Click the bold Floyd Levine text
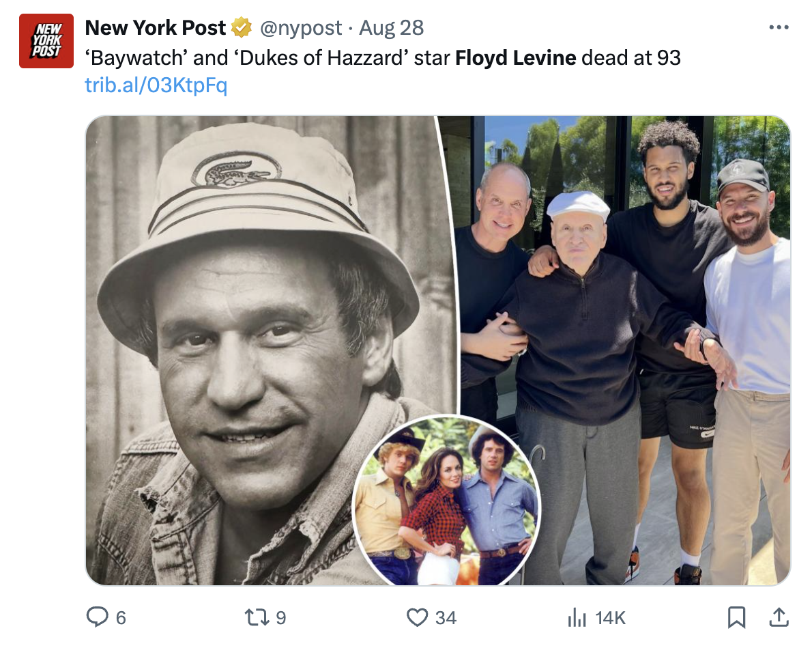 (515, 57)
